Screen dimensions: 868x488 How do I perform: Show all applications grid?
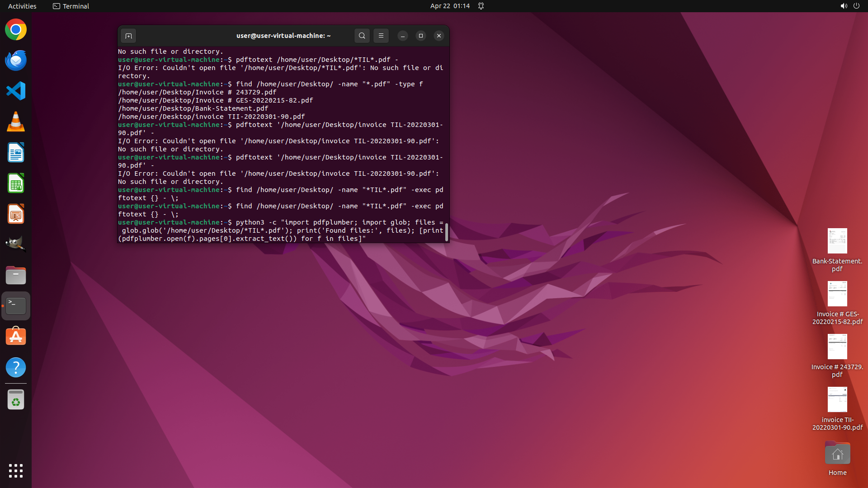pos(16,470)
